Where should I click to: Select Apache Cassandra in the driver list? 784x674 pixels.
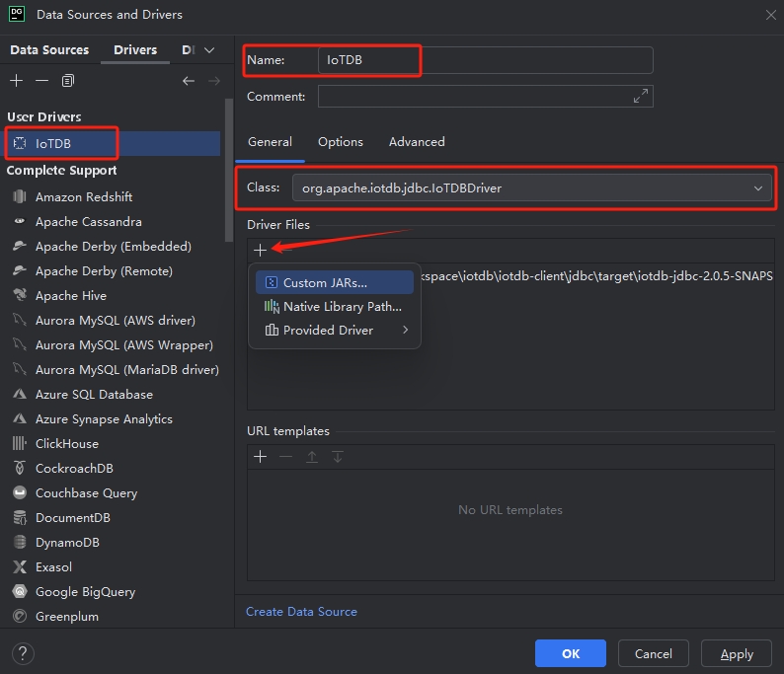pyautogui.click(x=89, y=222)
